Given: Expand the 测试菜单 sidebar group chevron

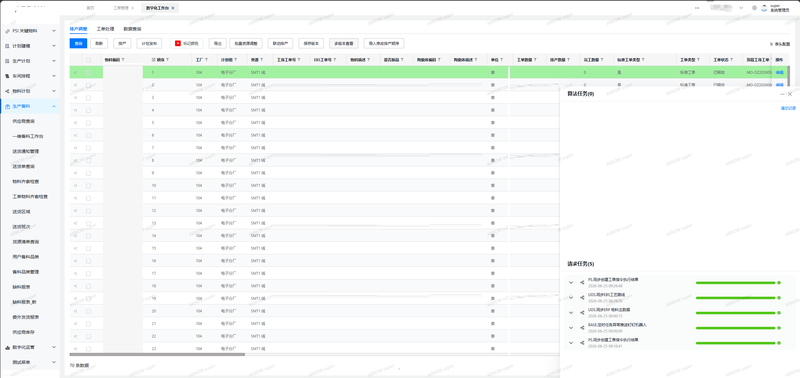Looking at the screenshot, I should pos(54,362).
